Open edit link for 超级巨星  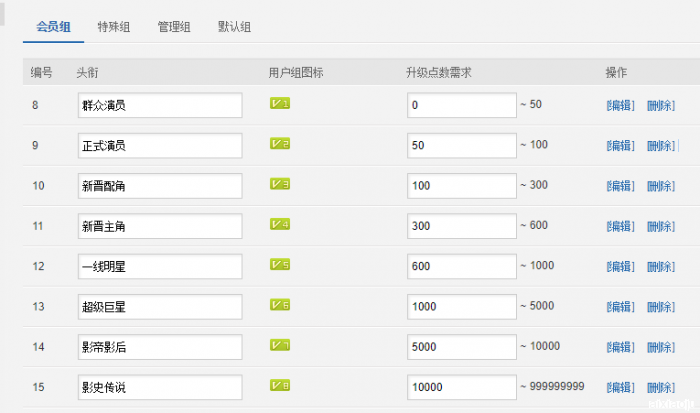pyautogui.click(x=620, y=307)
